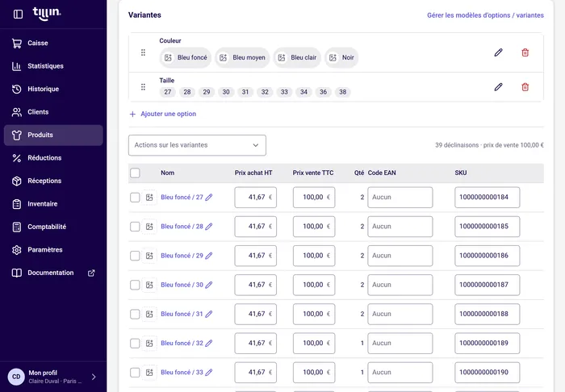Edit the Couleur option with pencil
This screenshot has height=392, width=565.
click(x=498, y=52)
